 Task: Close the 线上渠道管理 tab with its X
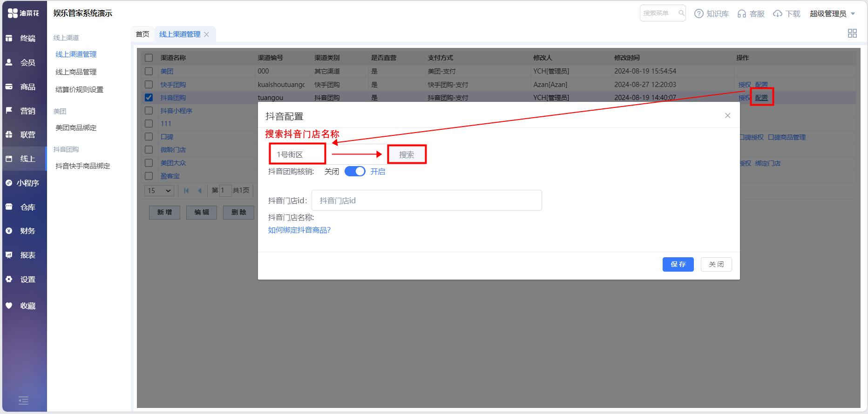point(206,34)
